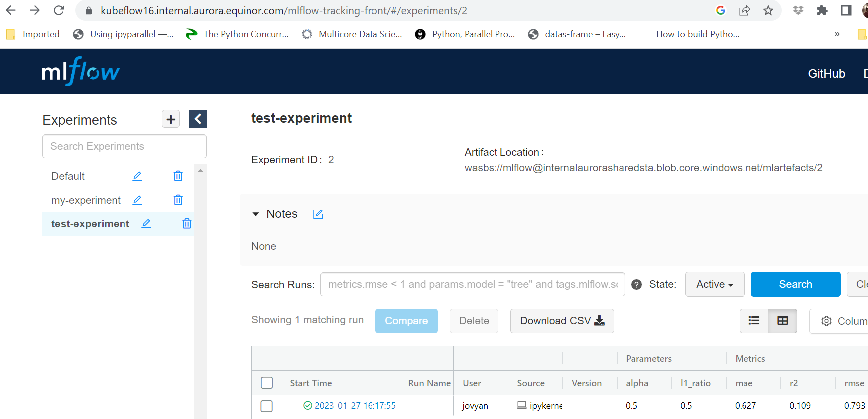Collapse the Notes section triangle

click(256, 214)
